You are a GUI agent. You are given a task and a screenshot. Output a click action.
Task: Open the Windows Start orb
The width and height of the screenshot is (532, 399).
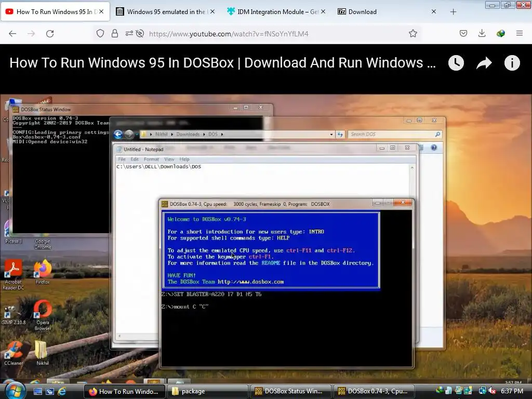point(14,391)
